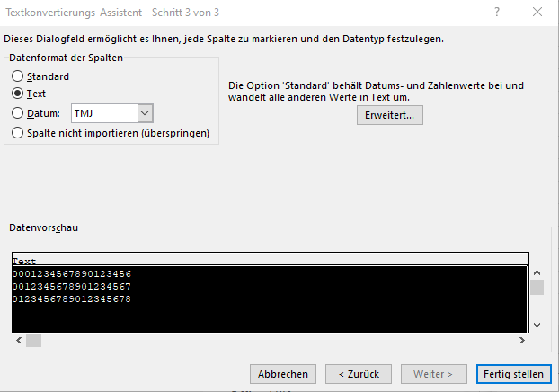Click the horizontal scrollbar thumb in preview
The height and width of the screenshot is (392, 559).
click(34, 340)
